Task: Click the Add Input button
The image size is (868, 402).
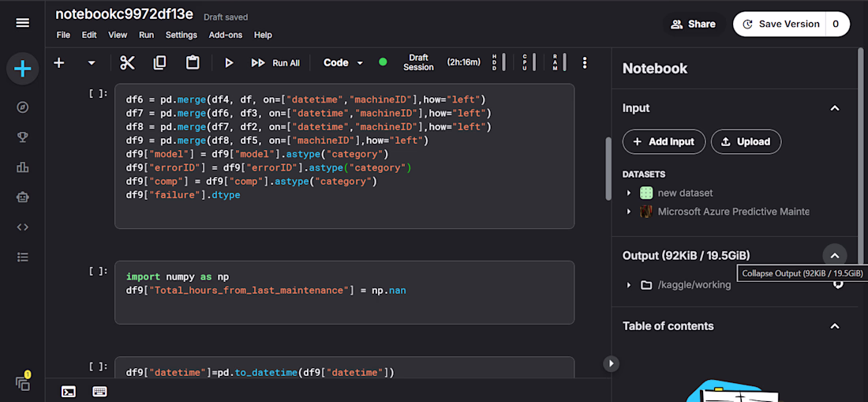Action: 664,141
